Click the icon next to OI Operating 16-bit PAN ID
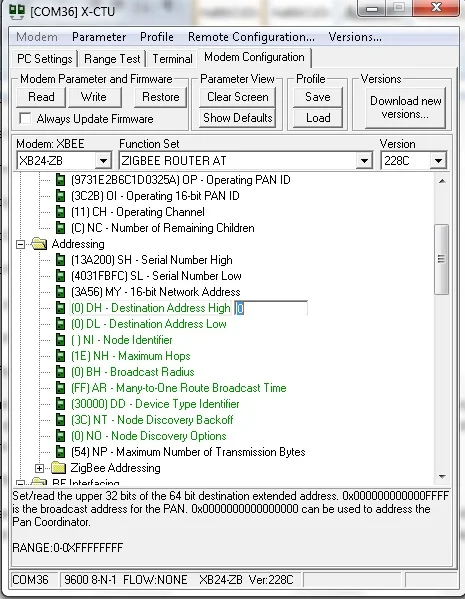The height and width of the screenshot is (599, 465). click(60, 196)
